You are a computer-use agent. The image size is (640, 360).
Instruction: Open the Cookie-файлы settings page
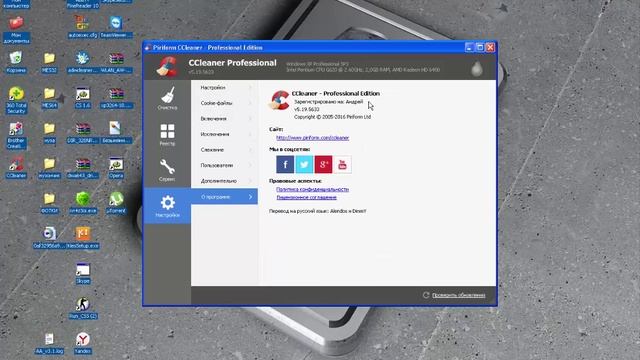[224, 103]
